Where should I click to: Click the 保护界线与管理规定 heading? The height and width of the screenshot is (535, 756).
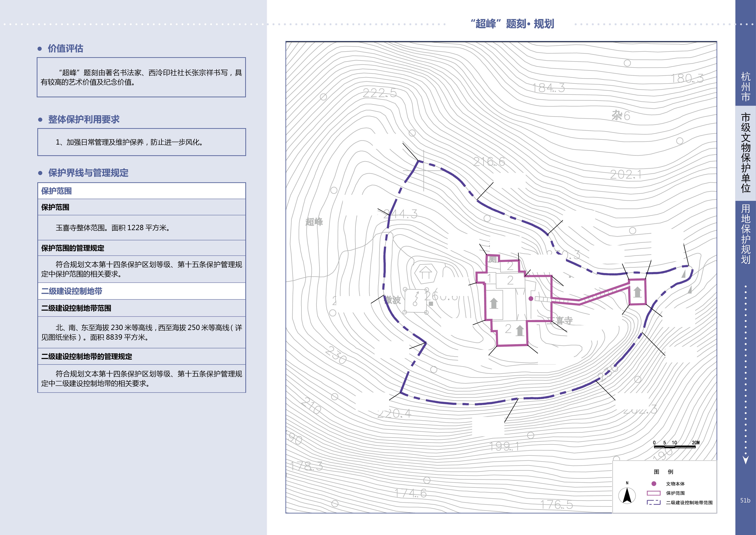(x=88, y=173)
